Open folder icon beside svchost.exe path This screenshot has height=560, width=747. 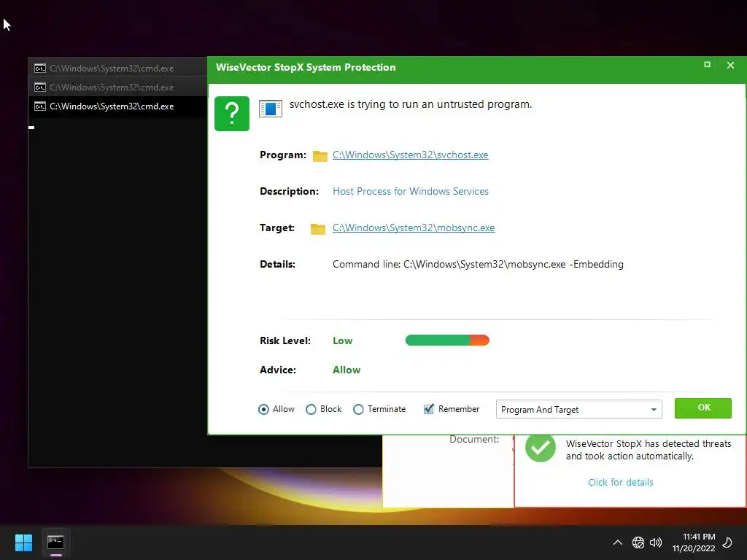[320, 156]
